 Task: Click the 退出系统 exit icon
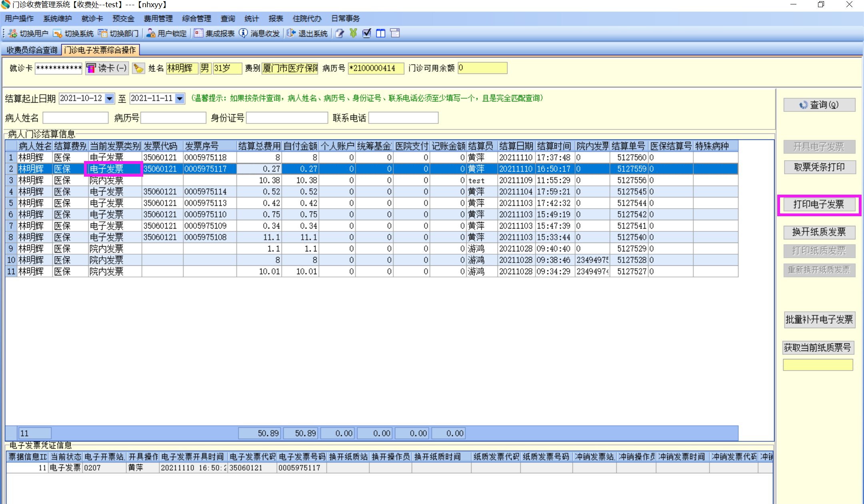291,33
